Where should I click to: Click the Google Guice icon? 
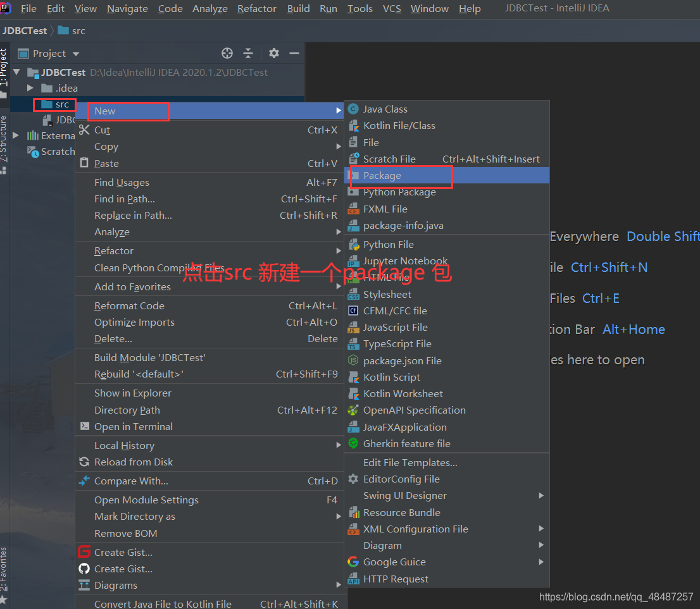click(353, 562)
